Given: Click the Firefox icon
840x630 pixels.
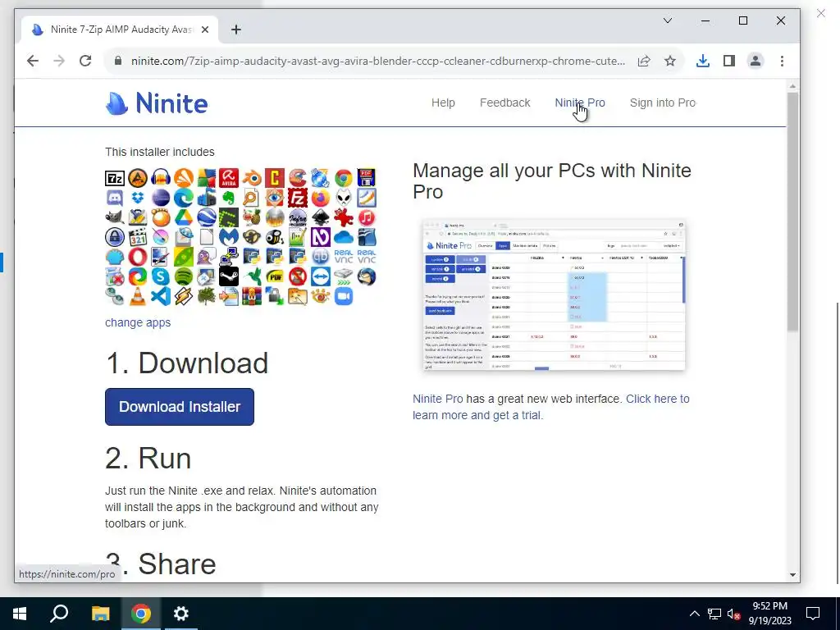Looking at the screenshot, I should pos(321,198).
